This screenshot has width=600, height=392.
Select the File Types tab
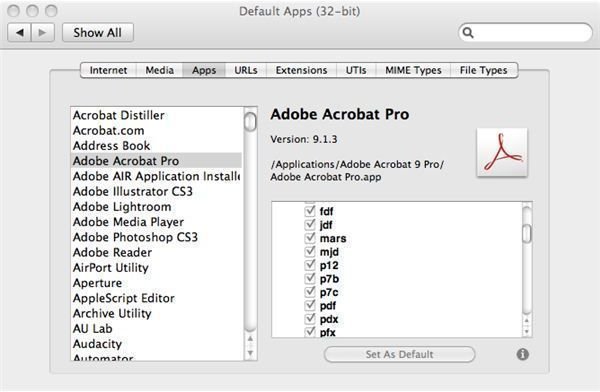tap(484, 70)
